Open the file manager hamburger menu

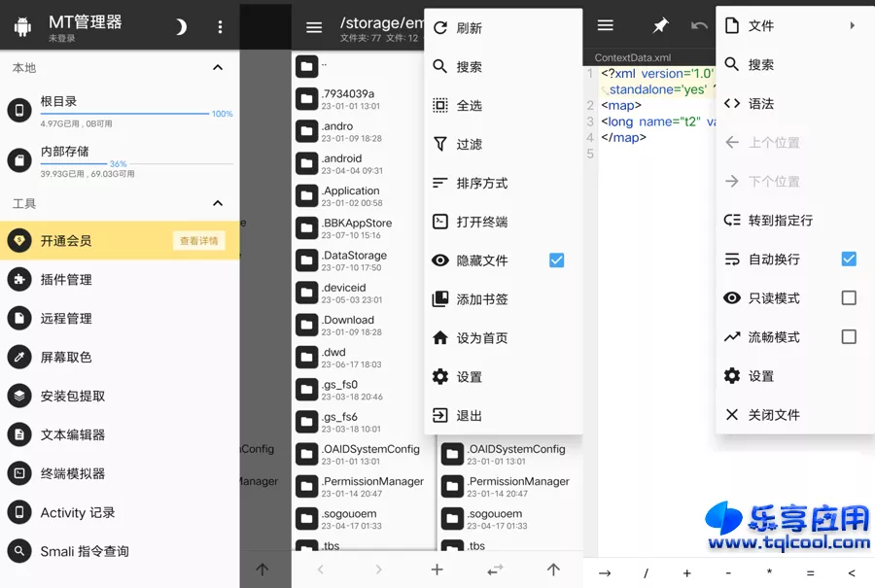pos(313,27)
